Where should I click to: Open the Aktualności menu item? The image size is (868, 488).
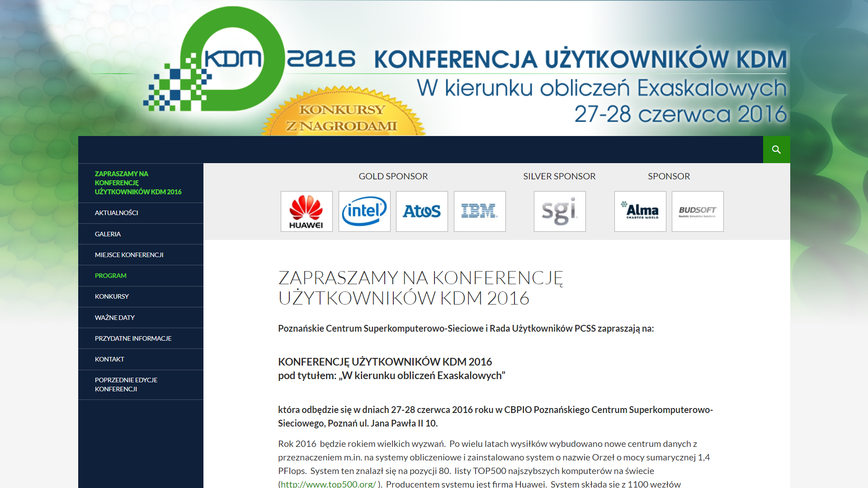click(x=141, y=213)
